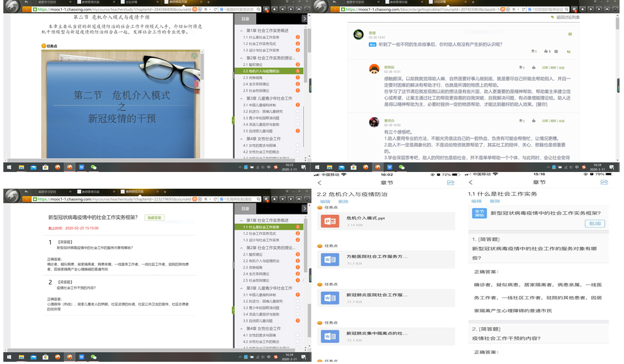Click the green 隐藏答案 button
The image size is (624, 364).
154,218
